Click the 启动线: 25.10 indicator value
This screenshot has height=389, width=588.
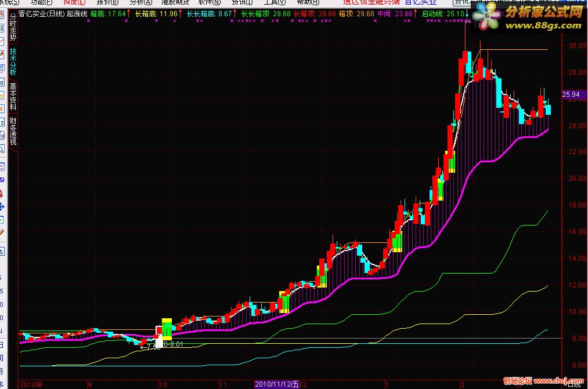(x=443, y=14)
